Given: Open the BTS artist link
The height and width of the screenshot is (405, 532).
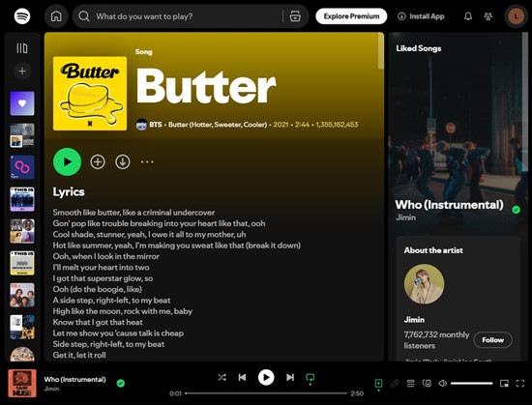Looking at the screenshot, I should coord(156,125).
